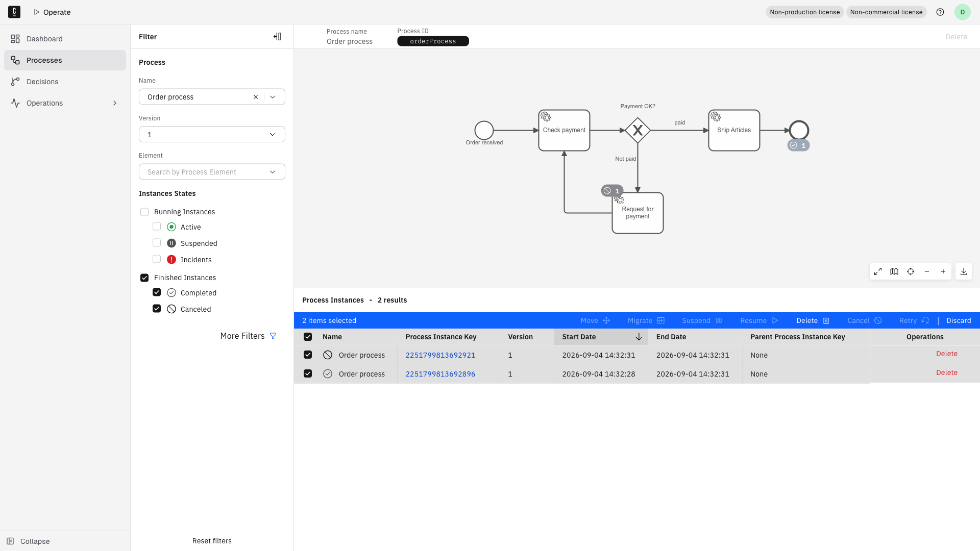Click the Check payment task
Image resolution: width=980 pixels, height=551 pixels.
(564, 131)
